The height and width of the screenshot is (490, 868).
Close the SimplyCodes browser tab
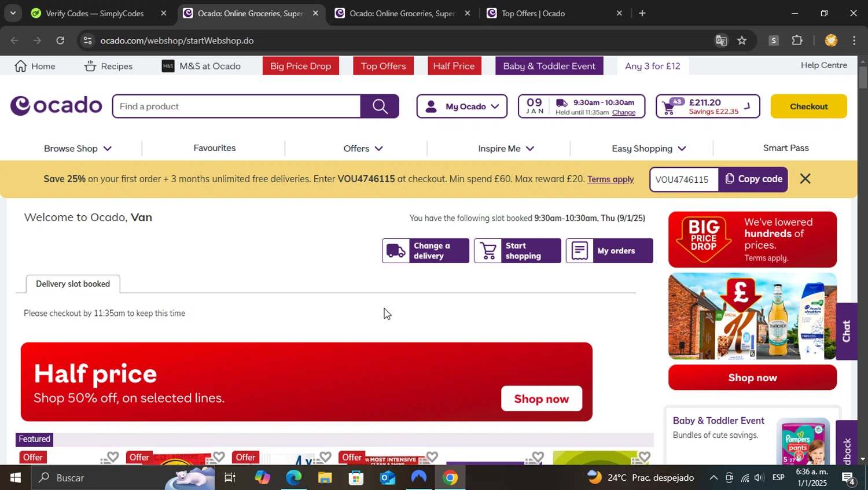pyautogui.click(x=163, y=13)
